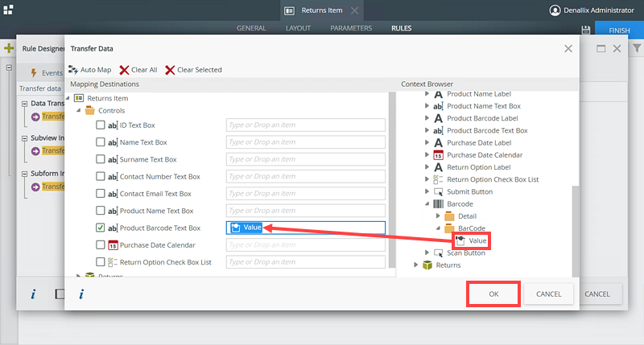Viewport: 644px width, 345px height.
Task: Click the Returns Item view icon in tree
Action: click(x=79, y=98)
